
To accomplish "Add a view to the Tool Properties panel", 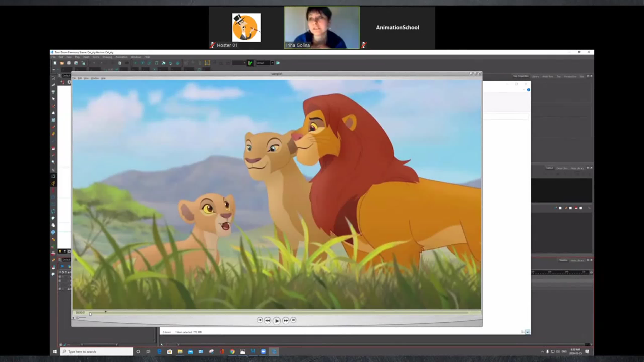I will [588, 76].
